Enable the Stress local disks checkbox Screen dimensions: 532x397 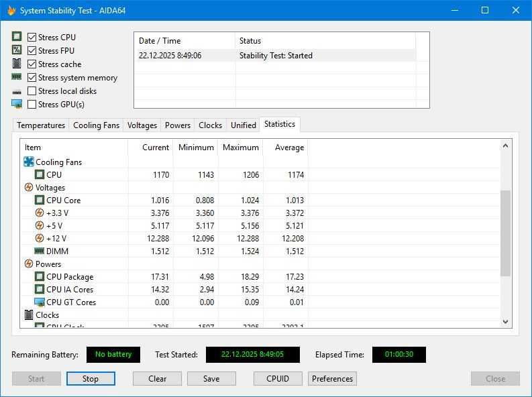32,91
